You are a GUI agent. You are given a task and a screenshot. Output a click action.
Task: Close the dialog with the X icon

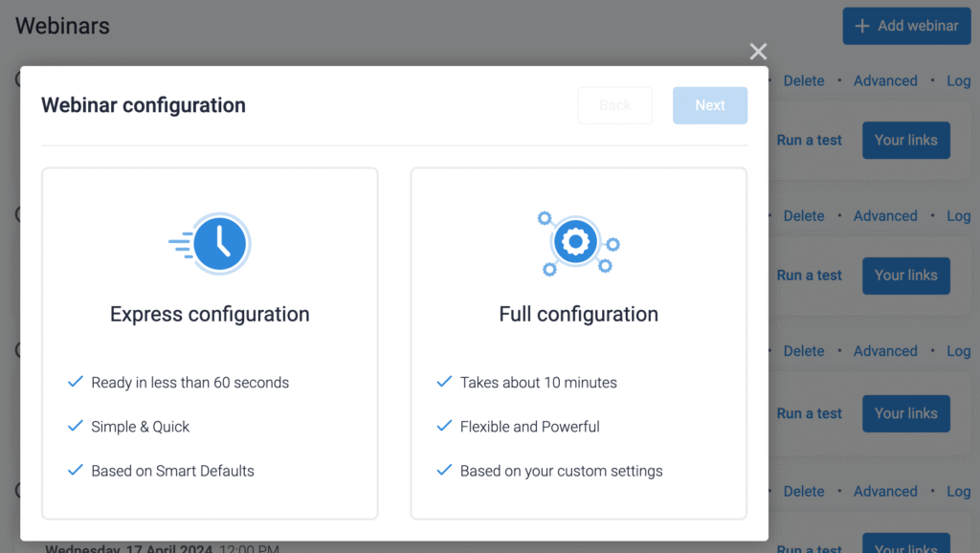(x=758, y=52)
